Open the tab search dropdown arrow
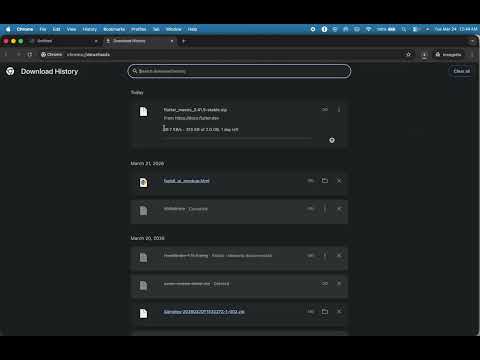Image resolution: width=480 pixels, height=360 pixels. [x=472, y=41]
